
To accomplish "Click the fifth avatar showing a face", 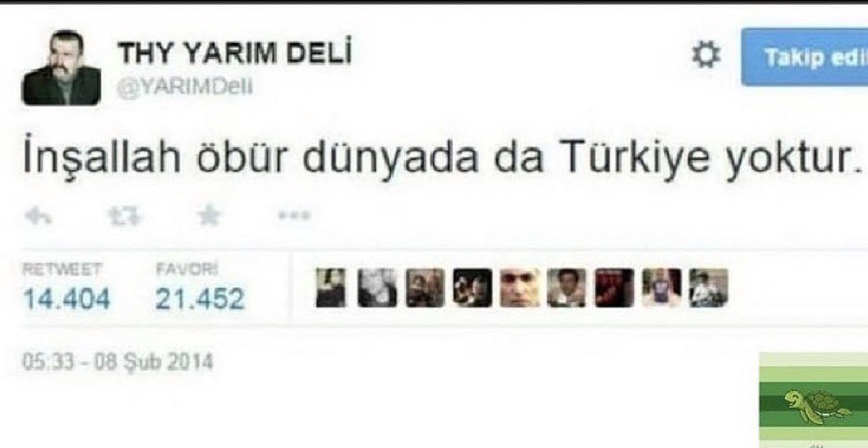I will click(519, 287).
